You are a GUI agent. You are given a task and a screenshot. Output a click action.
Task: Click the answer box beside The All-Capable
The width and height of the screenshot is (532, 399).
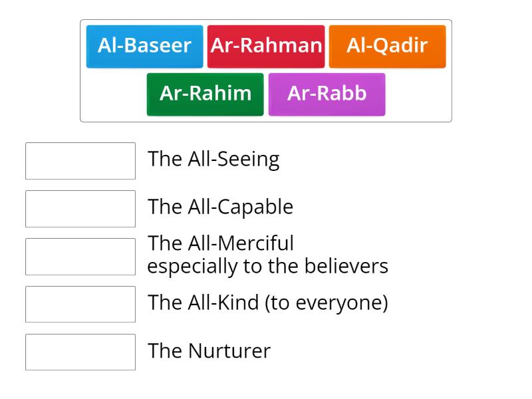click(x=80, y=208)
